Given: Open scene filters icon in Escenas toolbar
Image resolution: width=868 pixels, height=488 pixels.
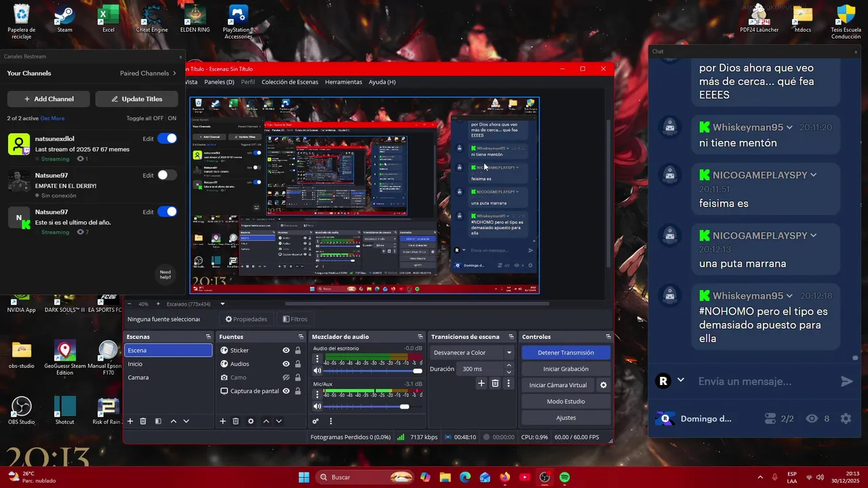Looking at the screenshot, I should 158,421.
